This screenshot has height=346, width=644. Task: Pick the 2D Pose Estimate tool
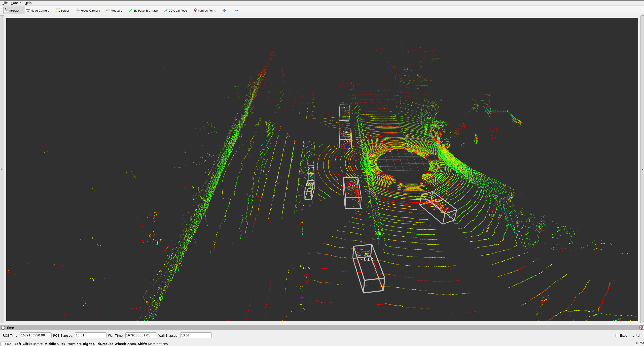(x=143, y=11)
